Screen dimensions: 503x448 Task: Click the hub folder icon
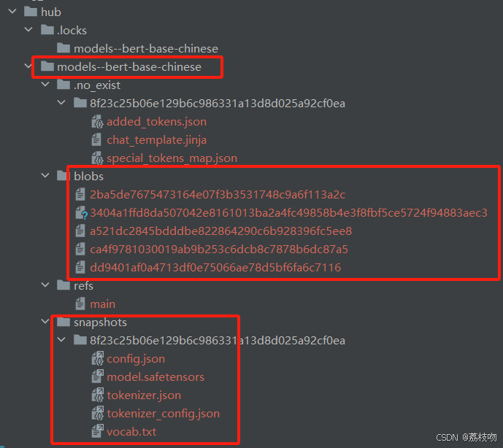tap(31, 12)
